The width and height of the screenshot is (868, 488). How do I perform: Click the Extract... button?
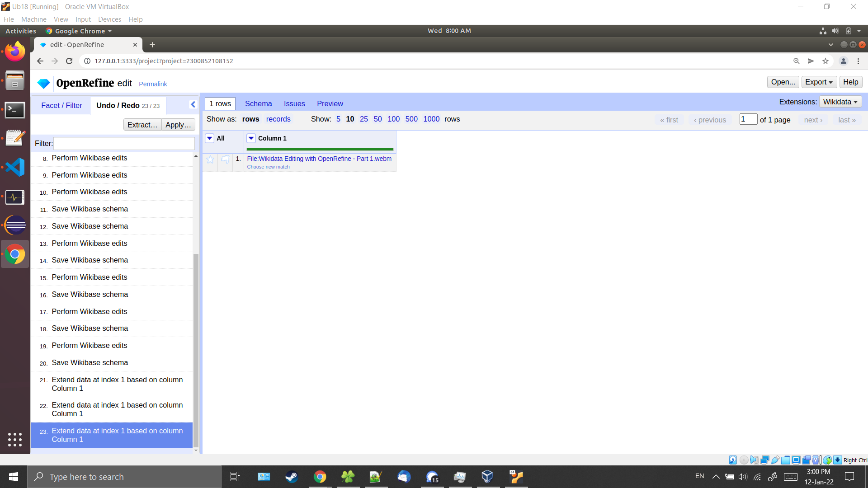coord(142,125)
